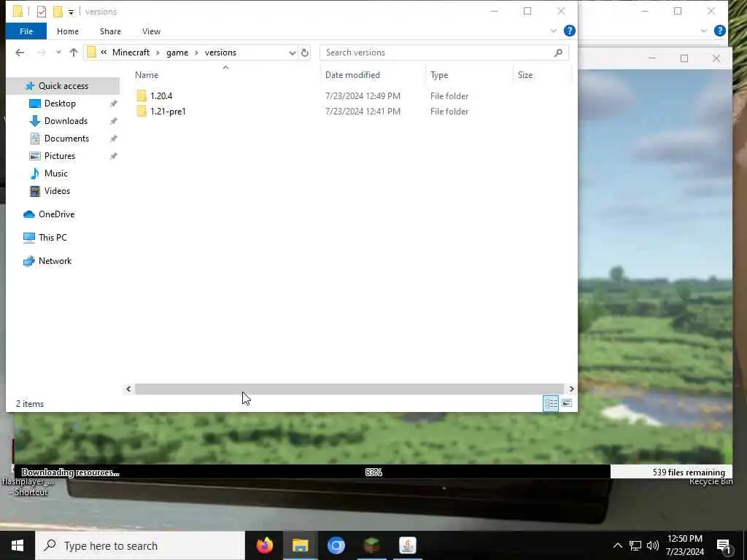Switch to the Home ribbon tab

[68, 31]
